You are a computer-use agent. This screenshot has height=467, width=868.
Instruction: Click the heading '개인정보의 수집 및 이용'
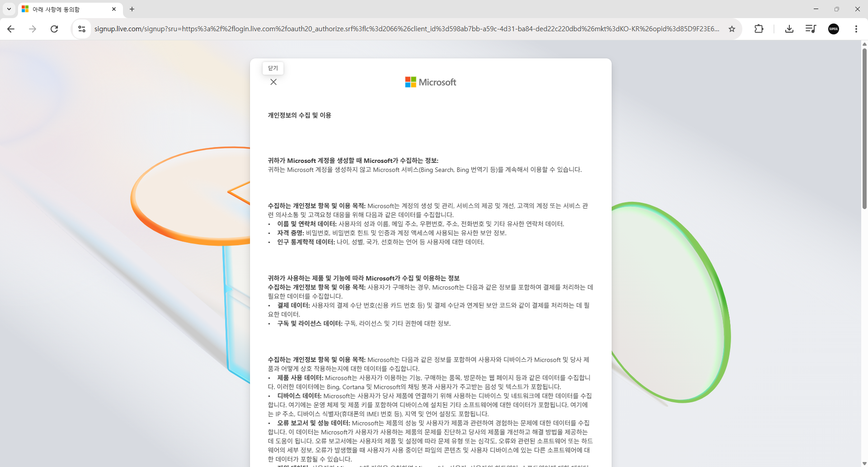pos(299,115)
